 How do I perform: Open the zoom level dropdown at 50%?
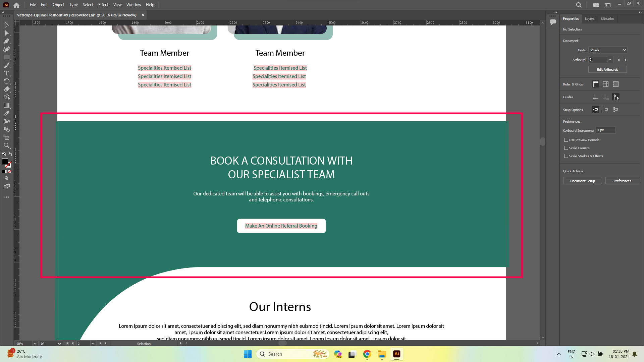coord(35,344)
